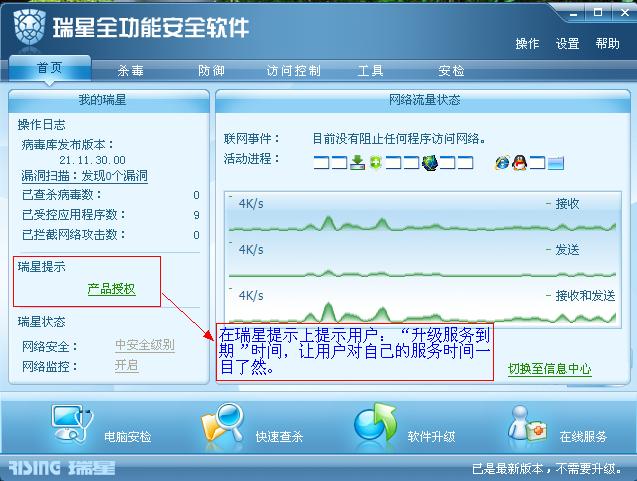
Task: Click 切换至信息中心 link
Action: pos(550,368)
